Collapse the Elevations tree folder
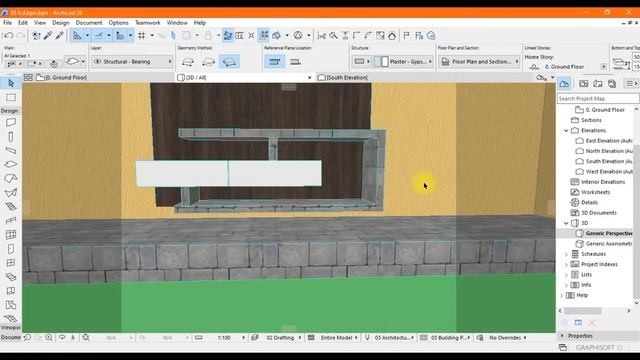640x360 pixels. [566, 131]
